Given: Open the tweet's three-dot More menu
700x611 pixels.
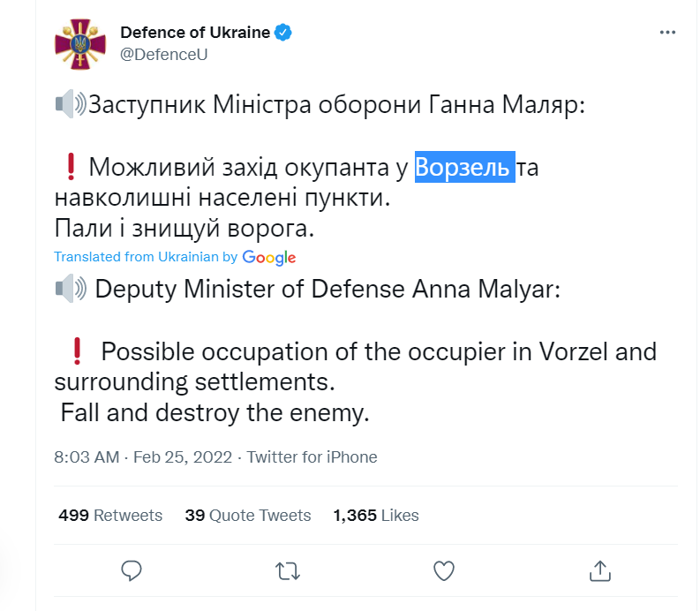Looking at the screenshot, I should tap(668, 33).
